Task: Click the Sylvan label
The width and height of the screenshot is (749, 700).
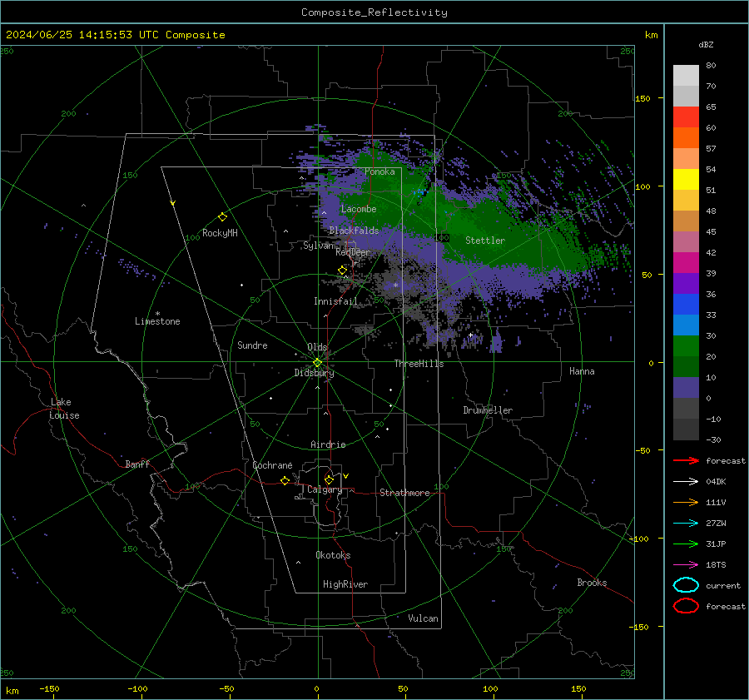Action: coord(318,245)
